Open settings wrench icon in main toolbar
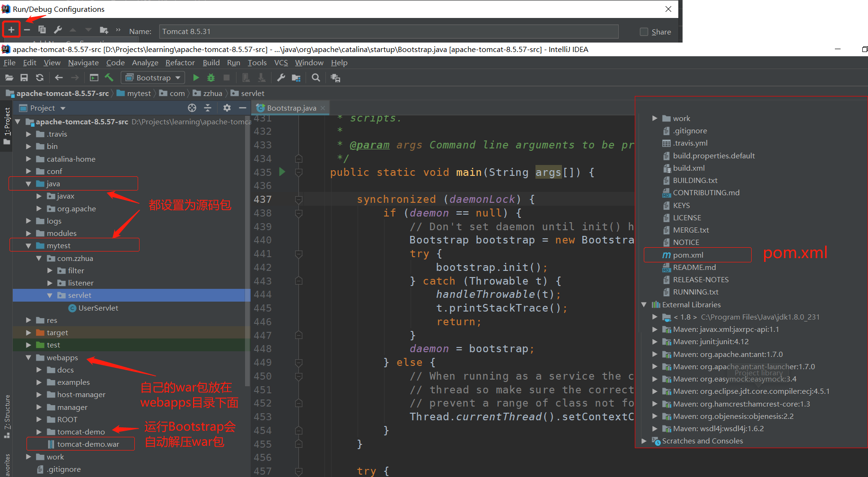The image size is (868, 477). pyautogui.click(x=281, y=78)
